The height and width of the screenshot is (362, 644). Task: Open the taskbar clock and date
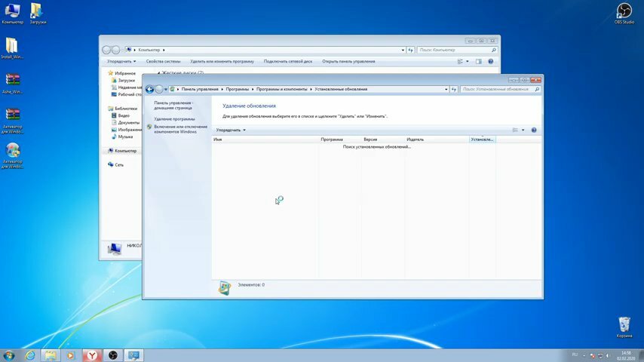click(x=626, y=356)
